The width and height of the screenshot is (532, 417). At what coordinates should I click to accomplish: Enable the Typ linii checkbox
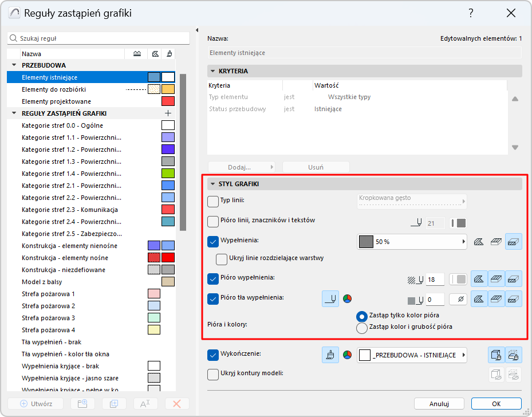pyautogui.click(x=213, y=202)
